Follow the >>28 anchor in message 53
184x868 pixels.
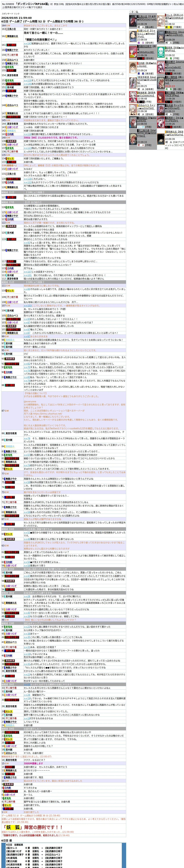pos(27,596)
